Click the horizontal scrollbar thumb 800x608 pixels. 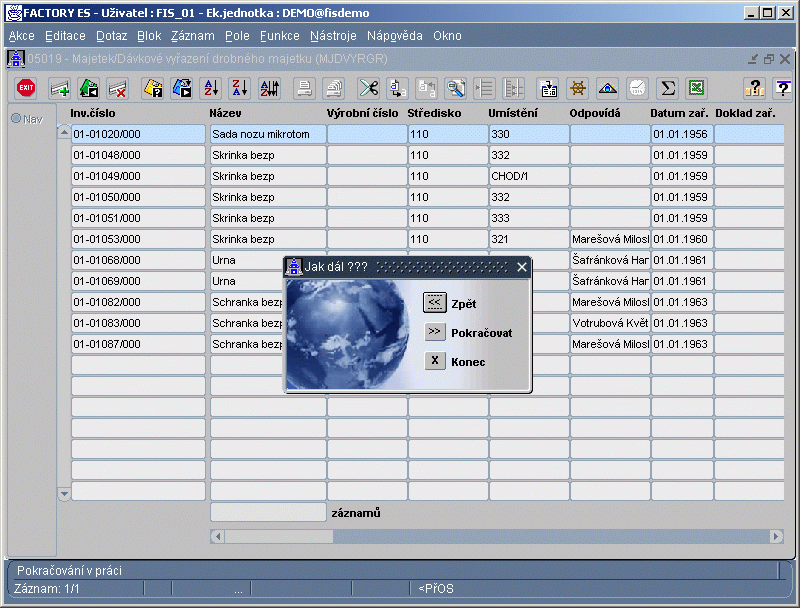pos(279,536)
